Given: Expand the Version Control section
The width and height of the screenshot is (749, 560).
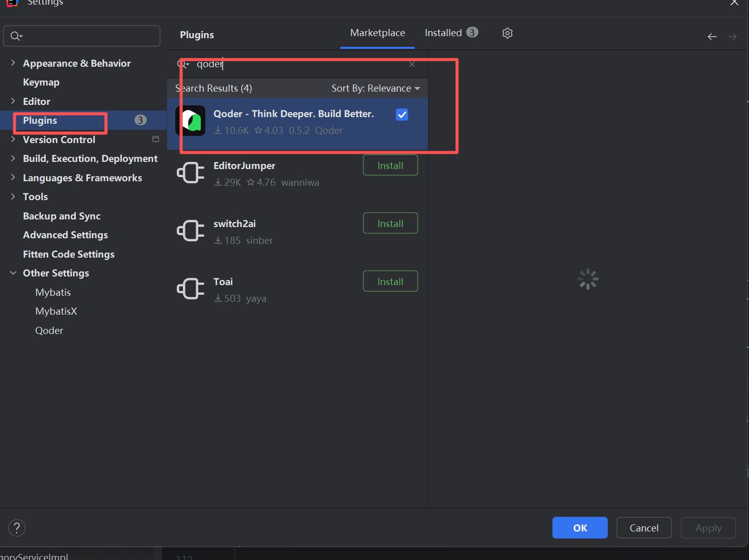Looking at the screenshot, I should point(13,139).
